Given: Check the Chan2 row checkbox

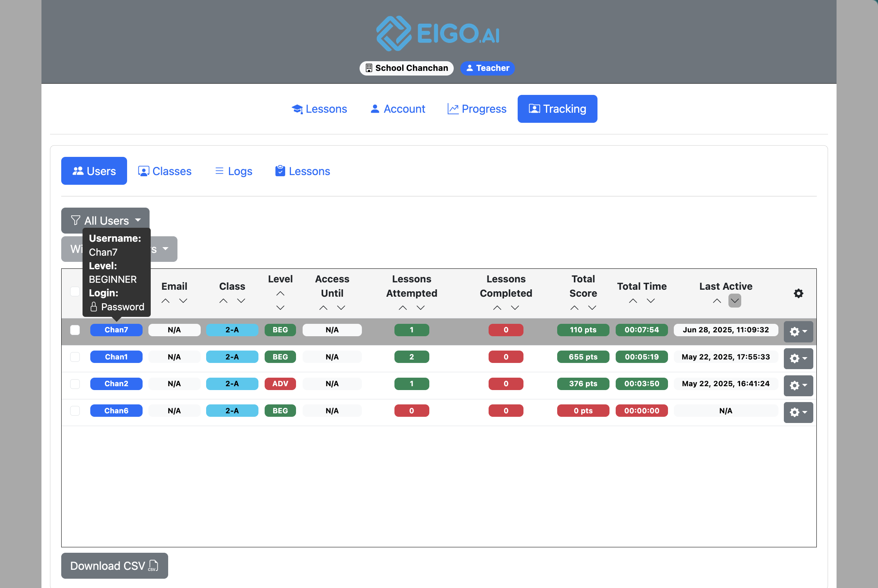Looking at the screenshot, I should (75, 384).
